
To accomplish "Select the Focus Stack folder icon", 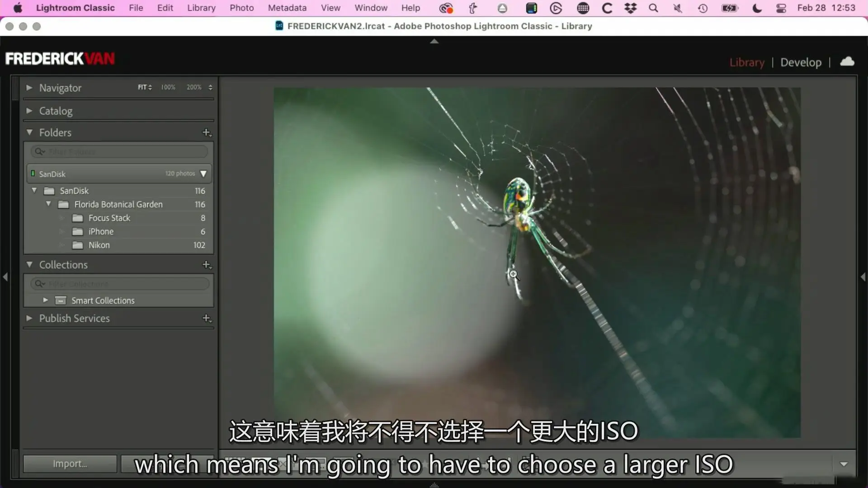I will click(78, 218).
